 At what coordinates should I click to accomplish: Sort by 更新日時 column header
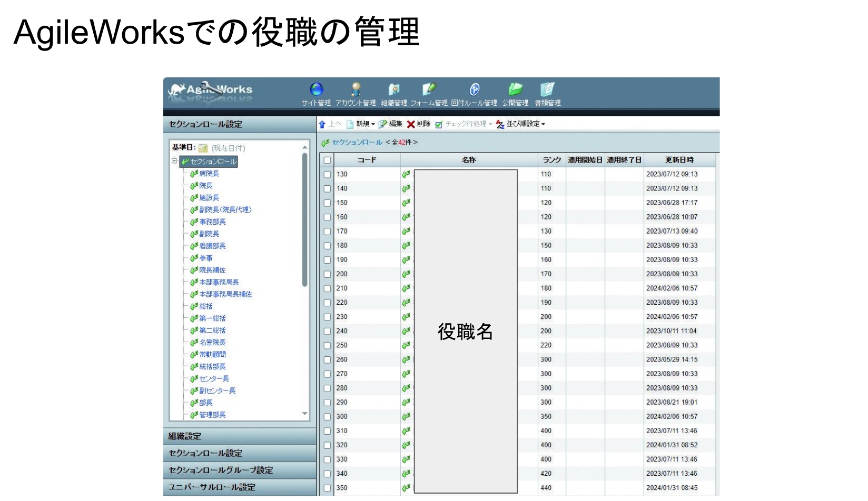point(679,160)
